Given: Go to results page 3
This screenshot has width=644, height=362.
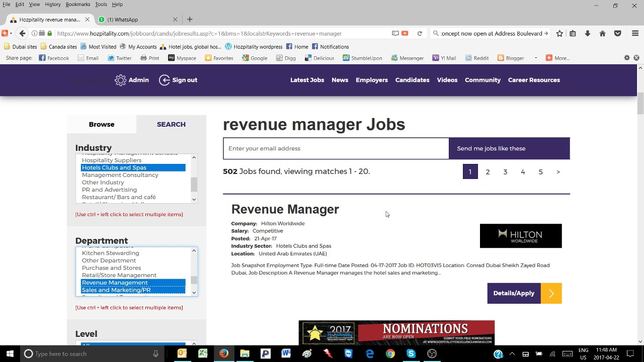Looking at the screenshot, I should click(x=505, y=172).
